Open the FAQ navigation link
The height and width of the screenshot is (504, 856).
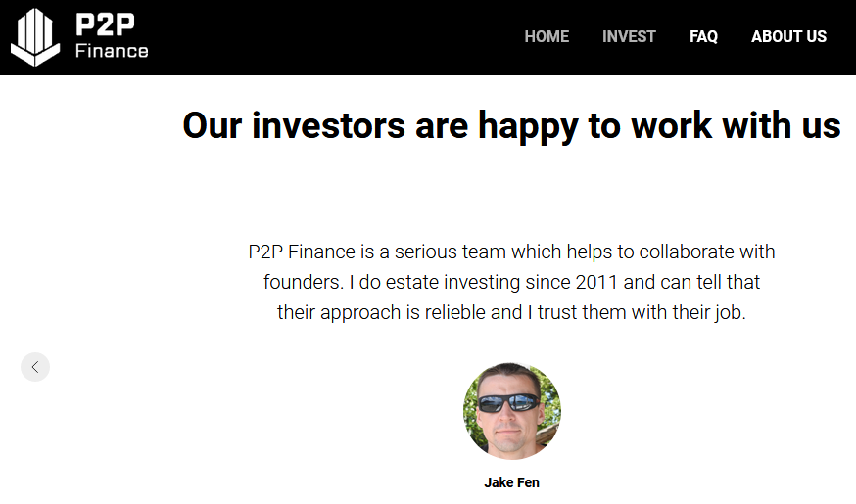tap(703, 37)
